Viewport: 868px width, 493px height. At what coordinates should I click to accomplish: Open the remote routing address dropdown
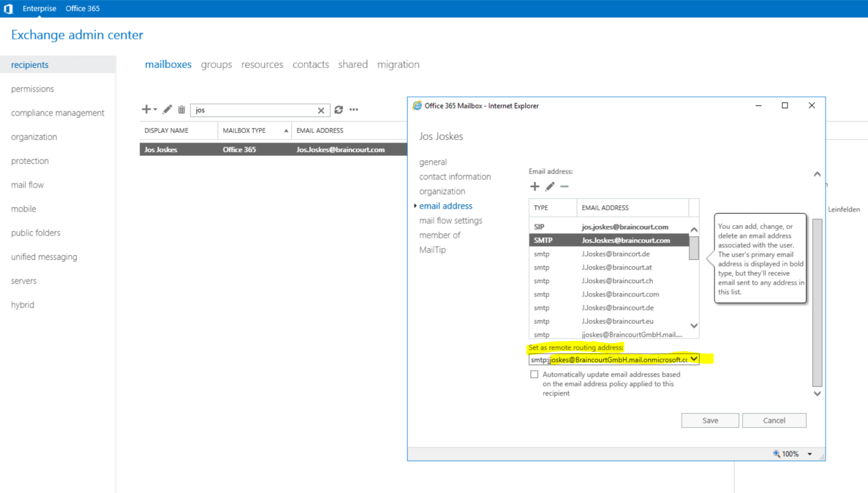[x=694, y=359]
